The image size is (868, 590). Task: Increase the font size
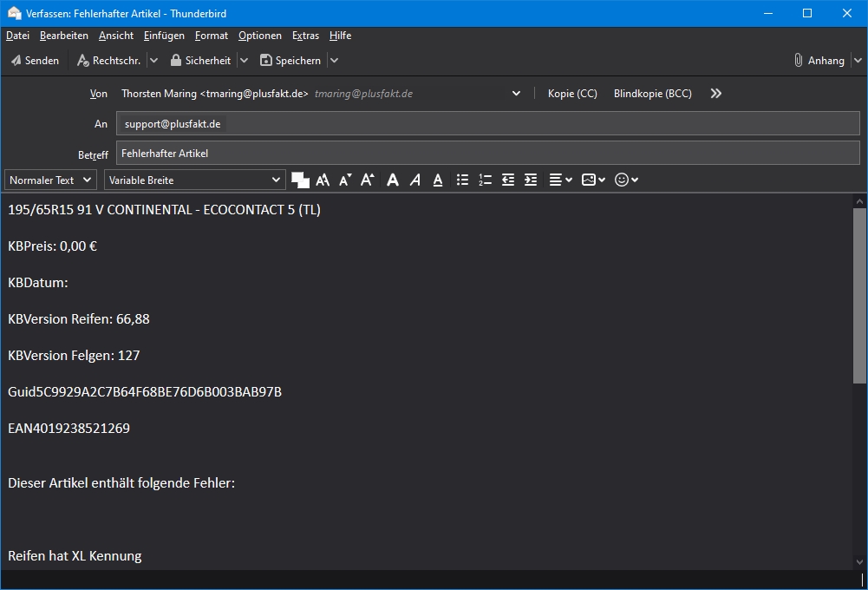point(368,180)
